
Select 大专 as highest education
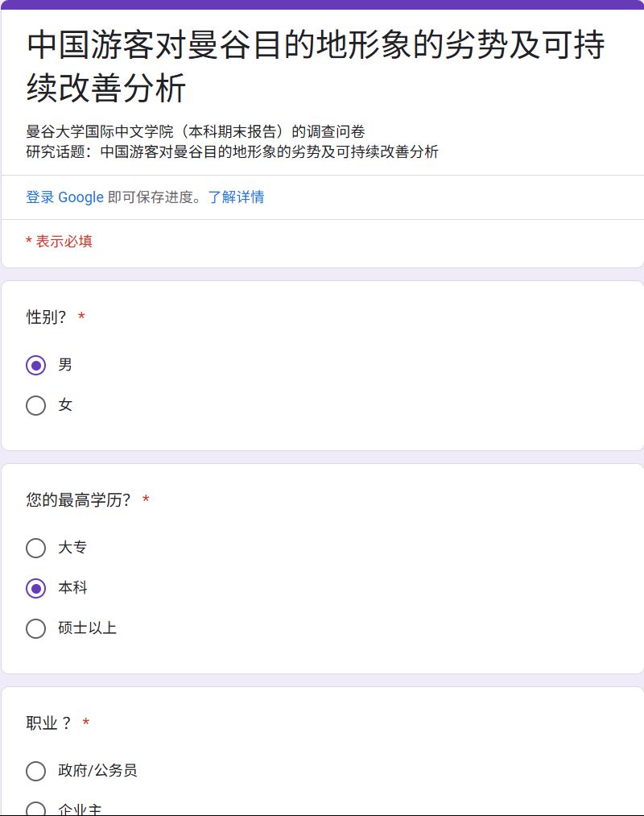[35, 548]
